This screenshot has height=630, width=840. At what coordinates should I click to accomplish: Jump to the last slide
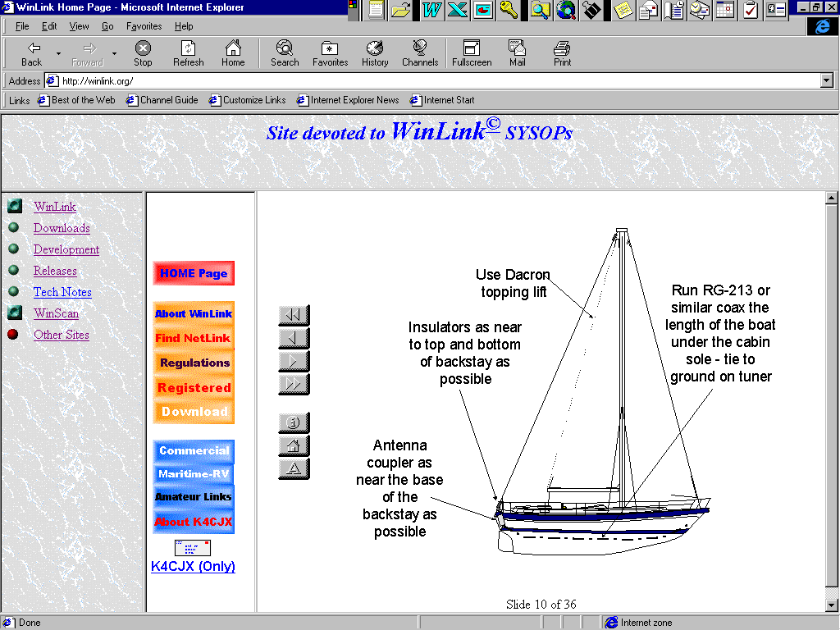point(294,384)
